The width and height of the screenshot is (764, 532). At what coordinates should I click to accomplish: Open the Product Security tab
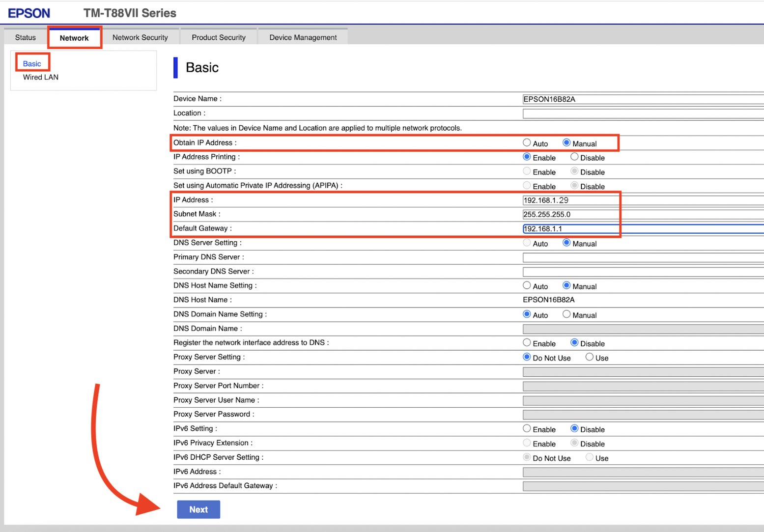tap(219, 37)
